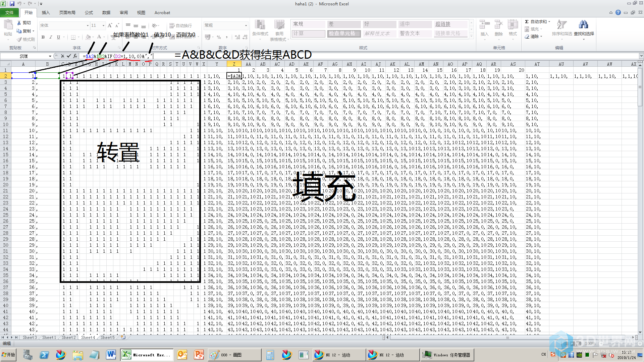Toggle middle vertical alignment

click(136, 25)
